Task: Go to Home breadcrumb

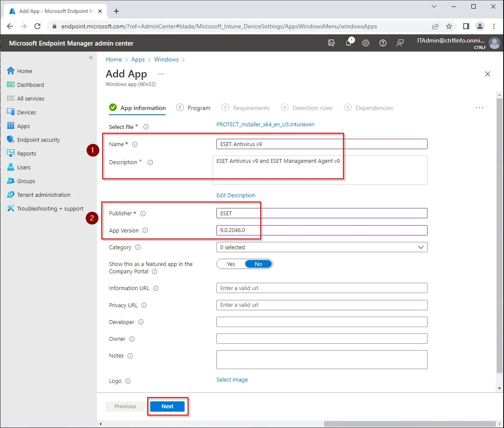Action: tap(114, 60)
